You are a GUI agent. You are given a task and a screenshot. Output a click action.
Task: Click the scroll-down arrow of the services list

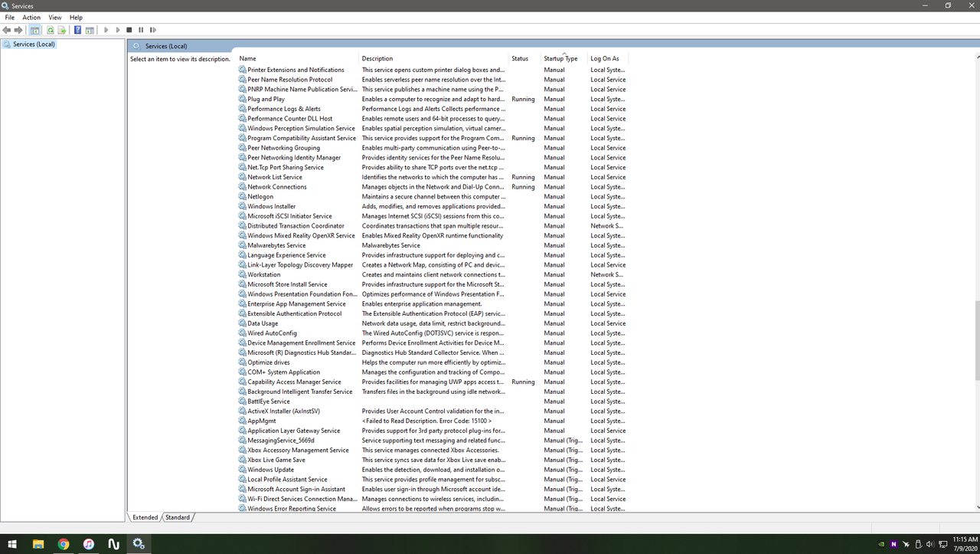976,507
